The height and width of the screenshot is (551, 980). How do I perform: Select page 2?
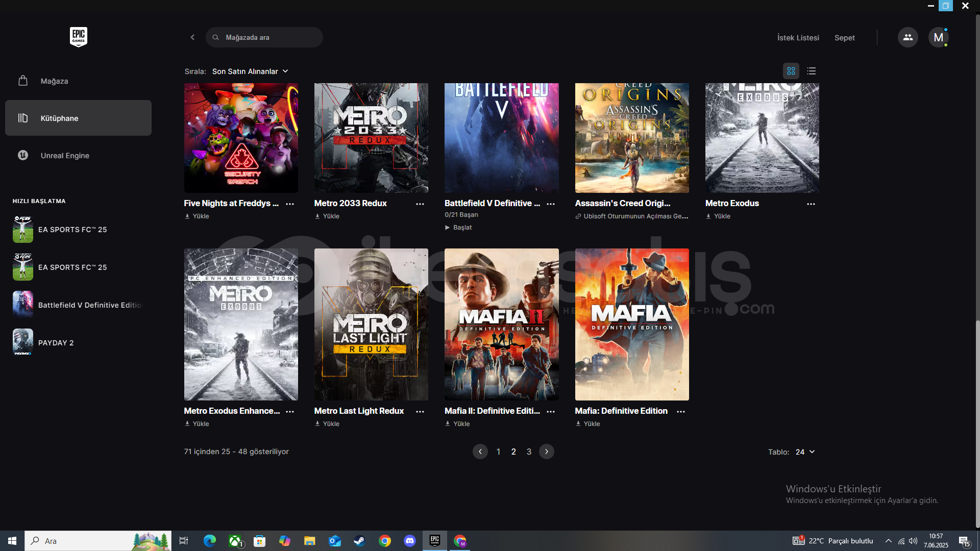click(513, 452)
